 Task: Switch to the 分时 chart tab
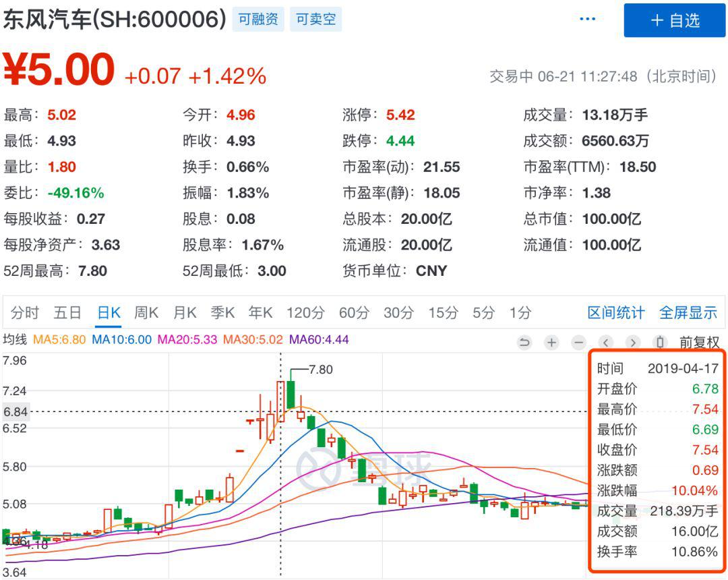pos(25,312)
